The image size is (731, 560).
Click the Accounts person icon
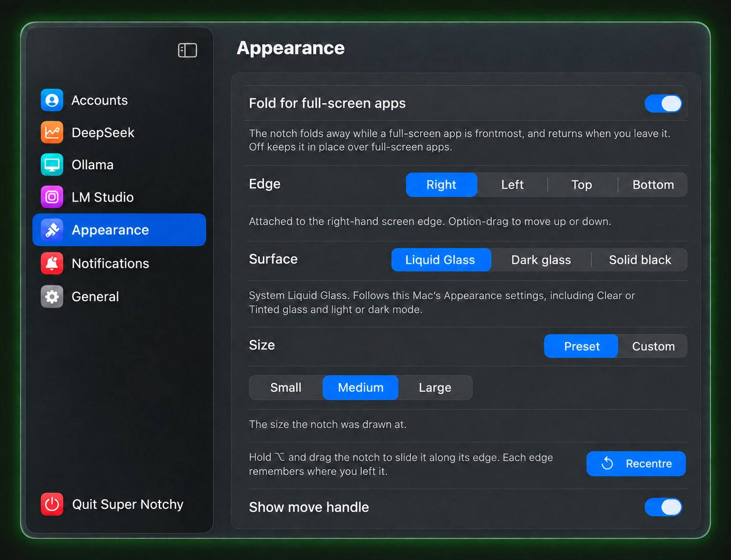coord(52,100)
